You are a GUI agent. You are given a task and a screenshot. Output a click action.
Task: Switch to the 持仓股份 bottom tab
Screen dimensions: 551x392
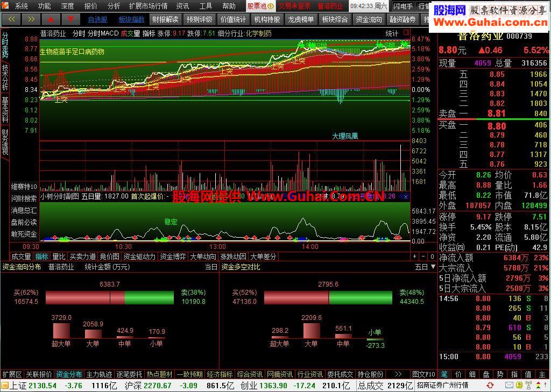(370, 374)
